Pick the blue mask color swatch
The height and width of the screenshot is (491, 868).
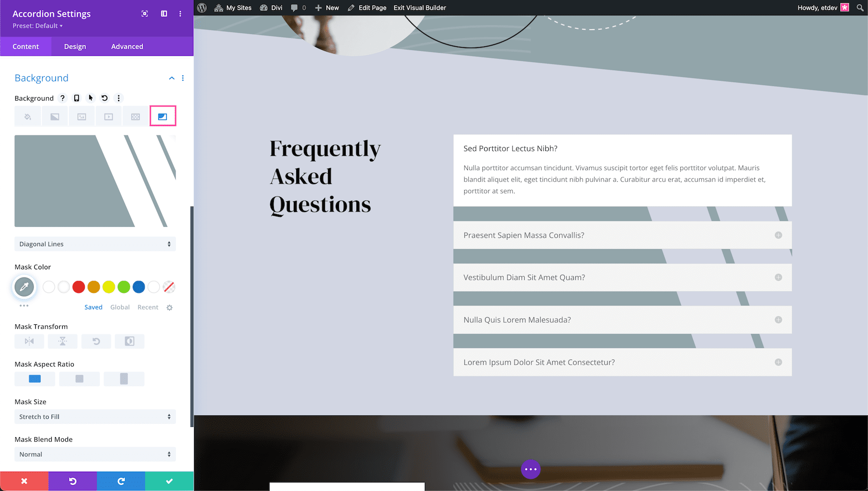pyautogui.click(x=138, y=287)
